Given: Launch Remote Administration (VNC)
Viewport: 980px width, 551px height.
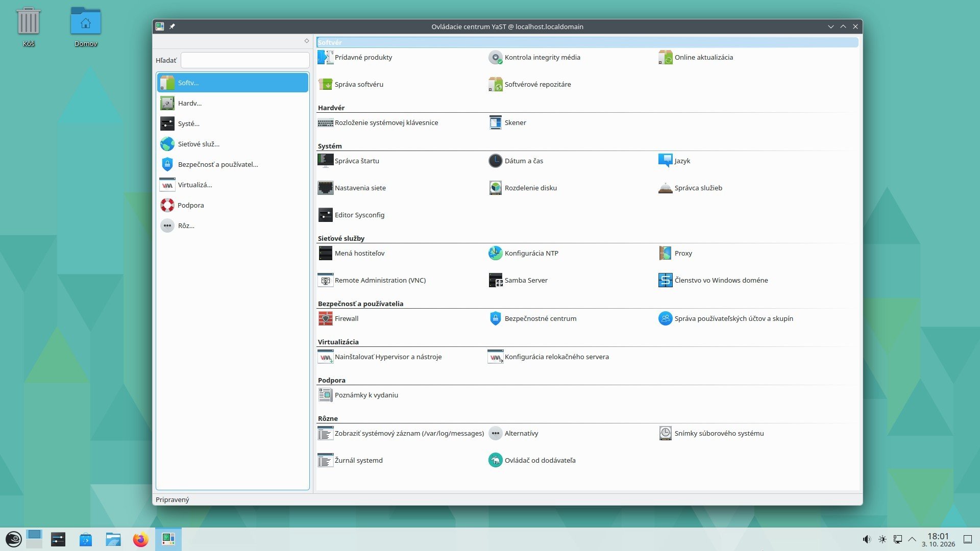Looking at the screenshot, I should click(372, 280).
